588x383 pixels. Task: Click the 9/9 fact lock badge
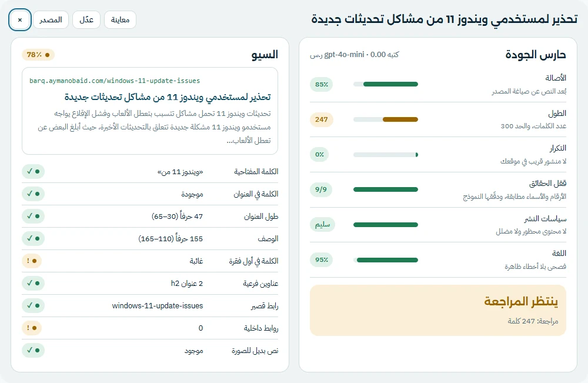click(321, 189)
